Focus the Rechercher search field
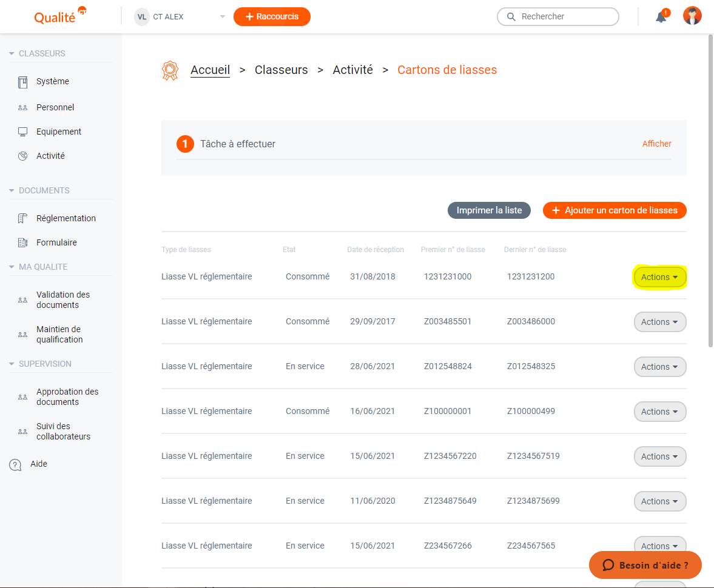Screen dimensions: 714x588 click(564, 17)
